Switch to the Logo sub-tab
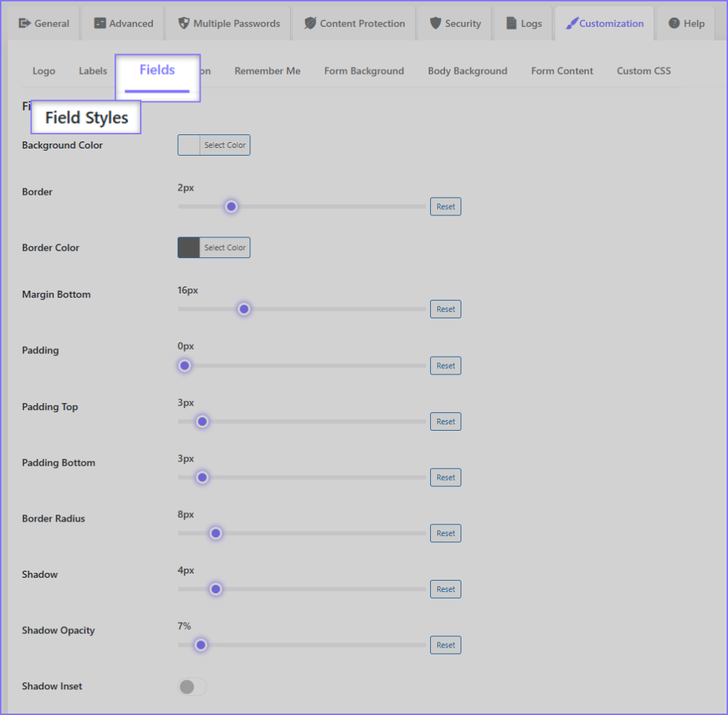Image resolution: width=728 pixels, height=715 pixels. [44, 71]
